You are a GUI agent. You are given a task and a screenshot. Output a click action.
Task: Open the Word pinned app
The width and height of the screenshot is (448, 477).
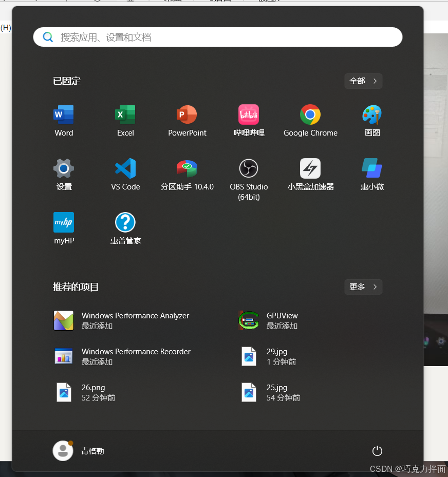point(64,121)
